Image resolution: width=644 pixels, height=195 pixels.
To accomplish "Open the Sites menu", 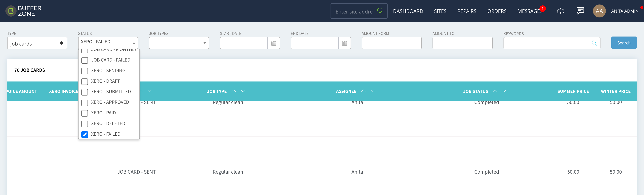I will pos(440,11).
